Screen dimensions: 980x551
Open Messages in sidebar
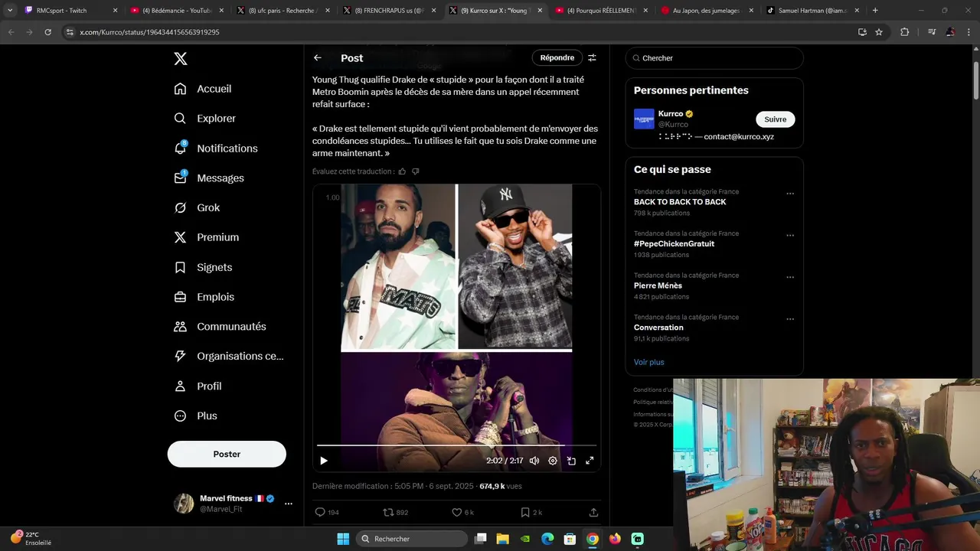[x=209, y=178]
